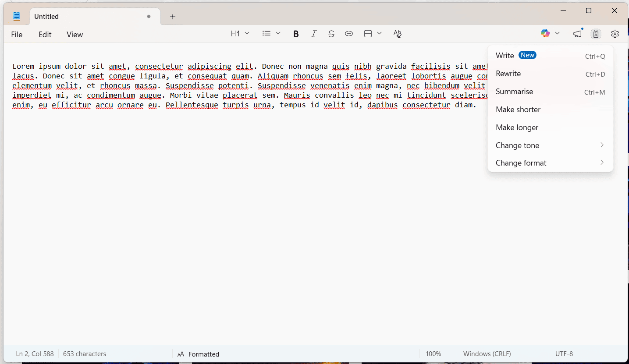
Task: Apply italic formatting
Action: [313, 33]
